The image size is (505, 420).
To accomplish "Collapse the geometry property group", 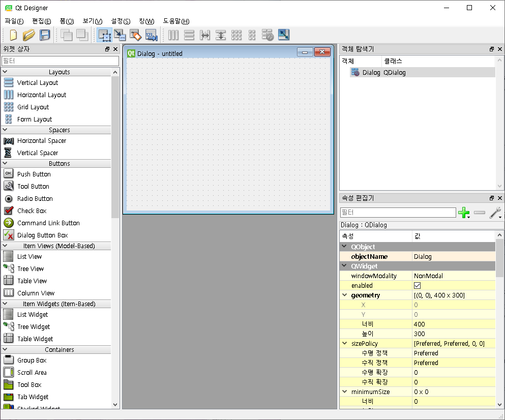I will click(x=345, y=295).
